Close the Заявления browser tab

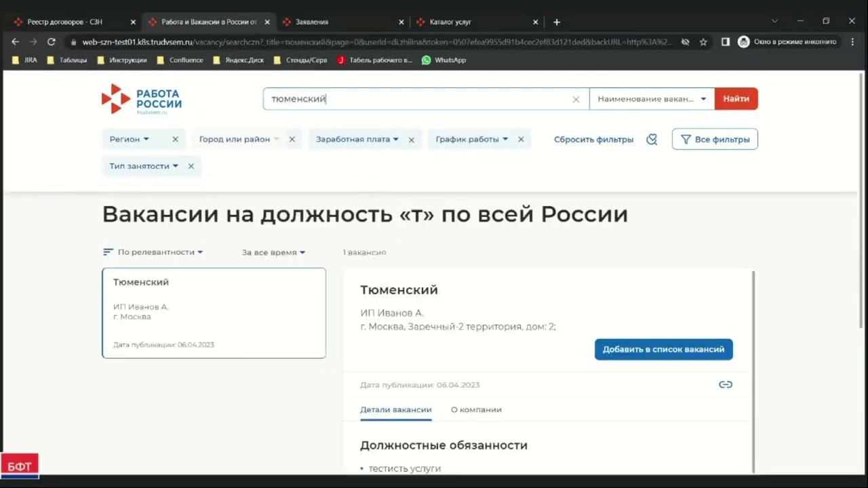(x=401, y=22)
